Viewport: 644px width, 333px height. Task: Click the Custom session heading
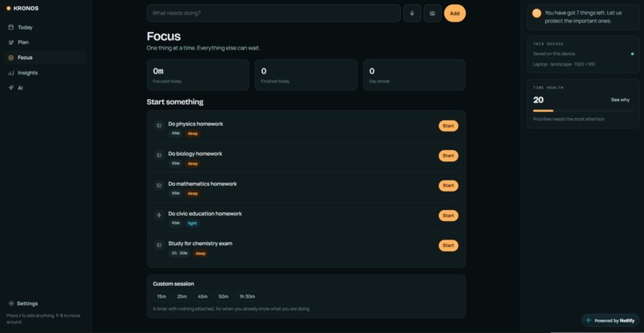[x=173, y=283]
